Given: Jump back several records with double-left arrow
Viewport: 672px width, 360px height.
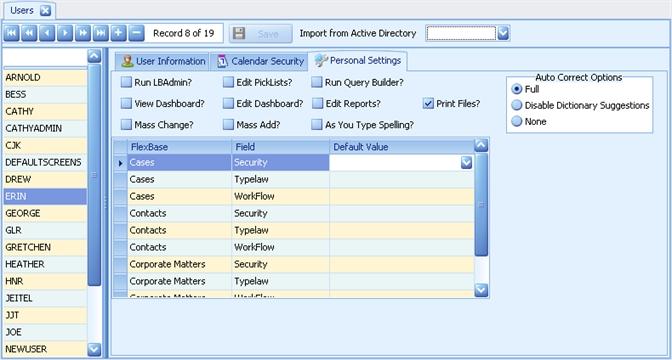Looking at the screenshot, I should [29, 33].
